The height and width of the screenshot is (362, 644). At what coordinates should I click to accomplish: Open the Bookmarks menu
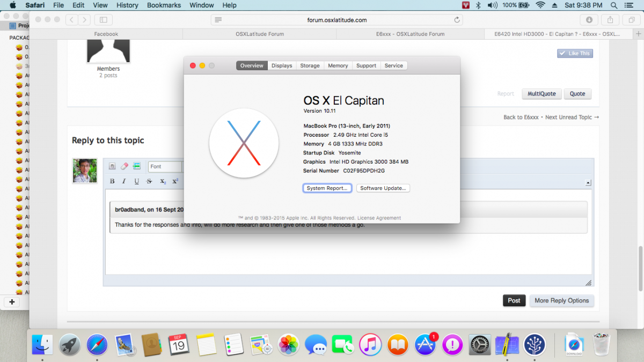[x=164, y=5]
